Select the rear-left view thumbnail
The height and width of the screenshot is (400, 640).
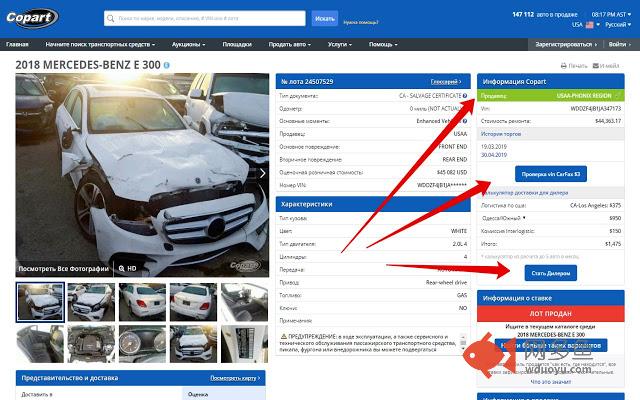[x=142, y=302]
